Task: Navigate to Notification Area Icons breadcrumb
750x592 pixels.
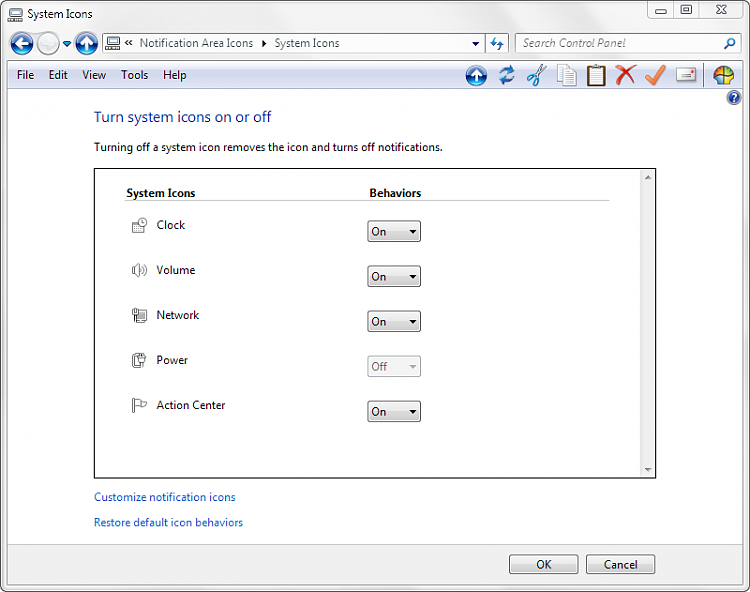Action: tap(196, 43)
